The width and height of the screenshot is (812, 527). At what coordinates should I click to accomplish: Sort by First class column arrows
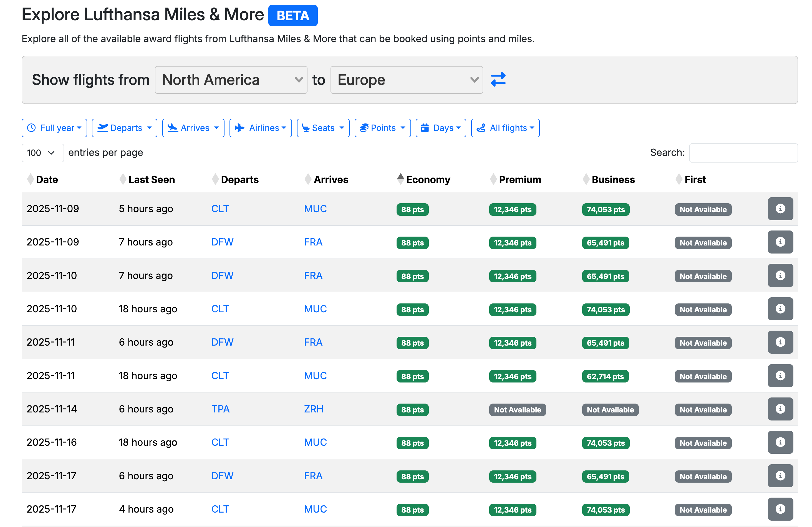point(679,179)
